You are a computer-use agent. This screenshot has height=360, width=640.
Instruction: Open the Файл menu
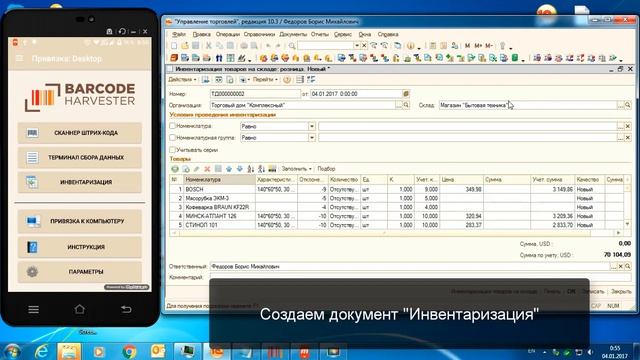[x=179, y=34]
